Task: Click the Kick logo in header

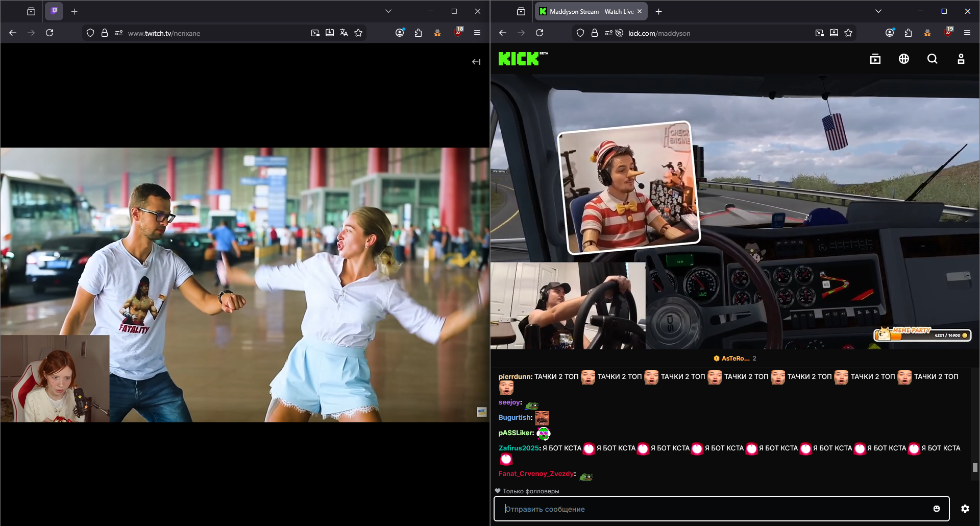Action: 519,59
